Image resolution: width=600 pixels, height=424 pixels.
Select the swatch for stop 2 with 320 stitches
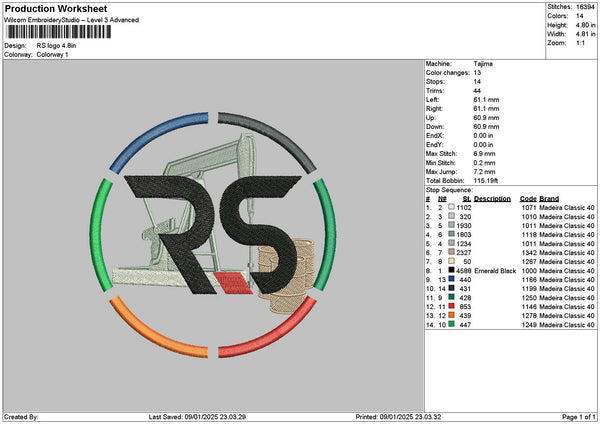point(452,216)
